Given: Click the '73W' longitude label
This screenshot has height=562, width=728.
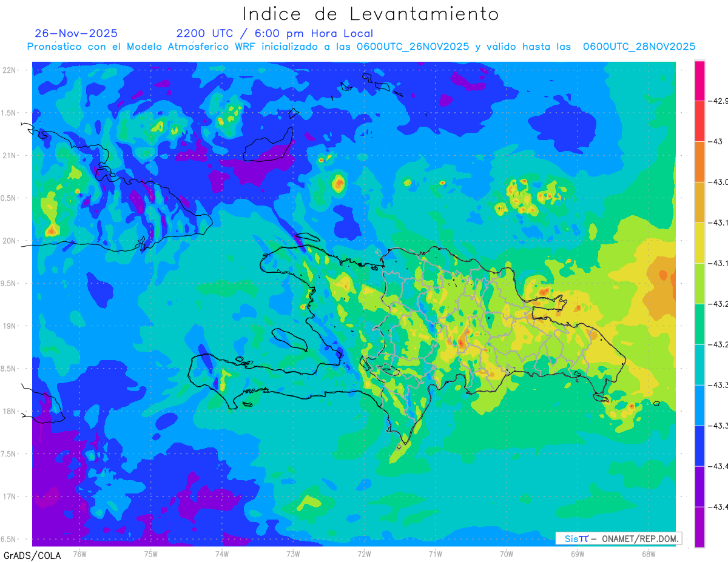Looking at the screenshot, I should click(293, 554).
